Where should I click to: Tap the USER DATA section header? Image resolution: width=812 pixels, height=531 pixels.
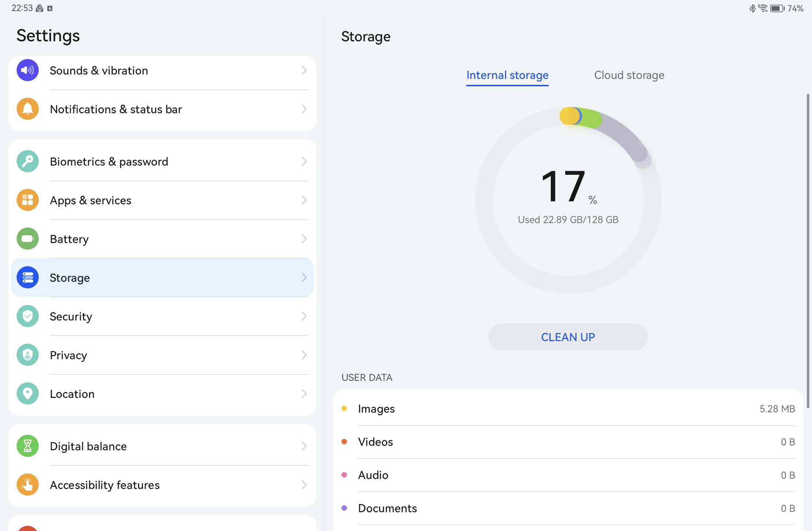tap(367, 378)
